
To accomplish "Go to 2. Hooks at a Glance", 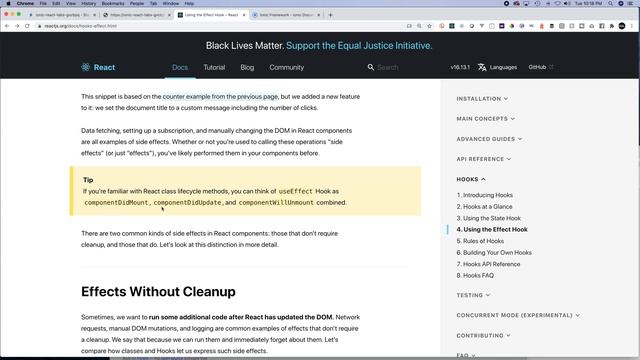I will point(484,207).
